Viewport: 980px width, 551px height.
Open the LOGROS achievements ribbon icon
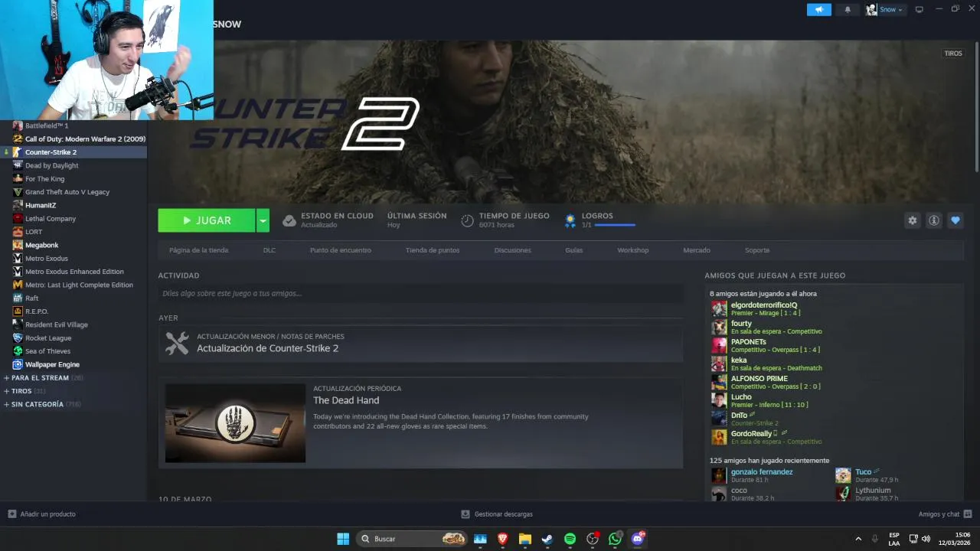[x=570, y=220]
